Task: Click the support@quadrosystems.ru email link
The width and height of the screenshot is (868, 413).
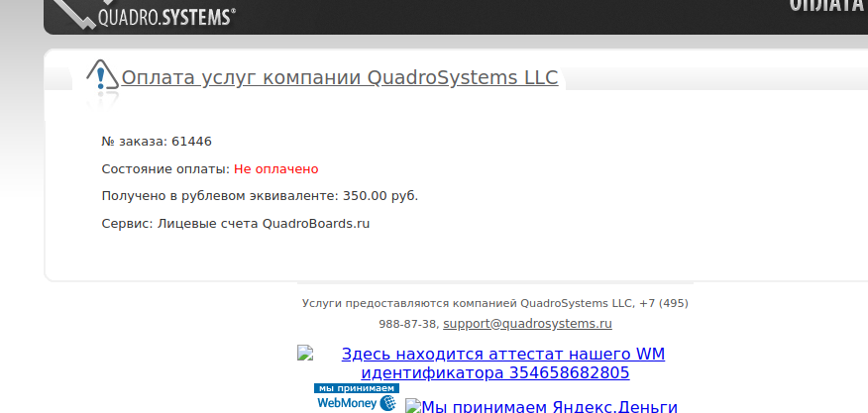Action: click(527, 324)
